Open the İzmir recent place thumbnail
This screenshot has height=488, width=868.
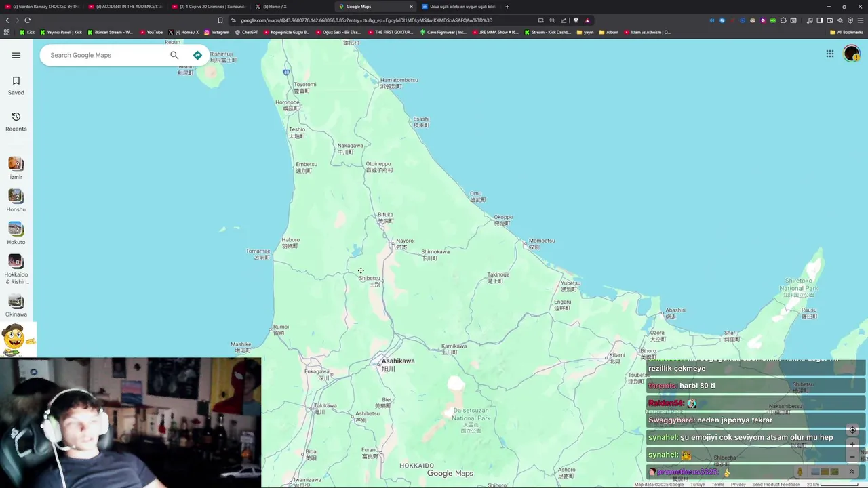[x=16, y=164]
